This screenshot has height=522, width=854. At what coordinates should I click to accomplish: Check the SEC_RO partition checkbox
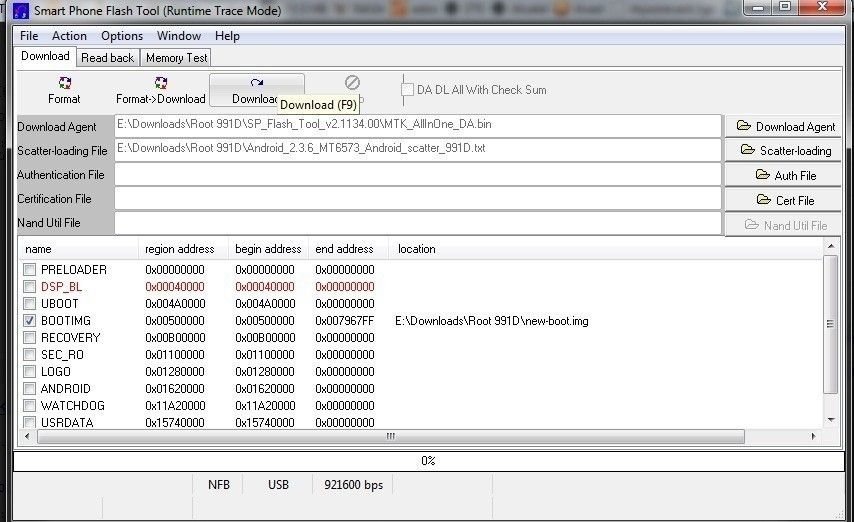pyautogui.click(x=29, y=355)
